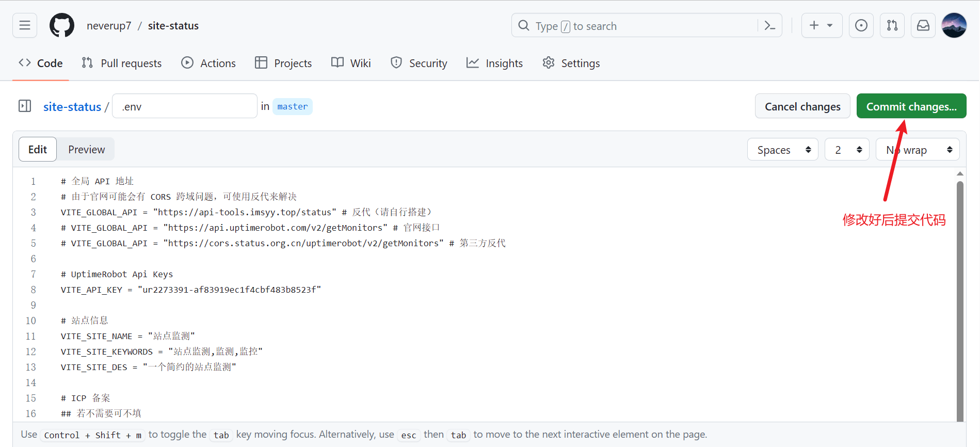Expand the create new plus dropdown
The height and width of the screenshot is (447, 980).
click(x=821, y=25)
